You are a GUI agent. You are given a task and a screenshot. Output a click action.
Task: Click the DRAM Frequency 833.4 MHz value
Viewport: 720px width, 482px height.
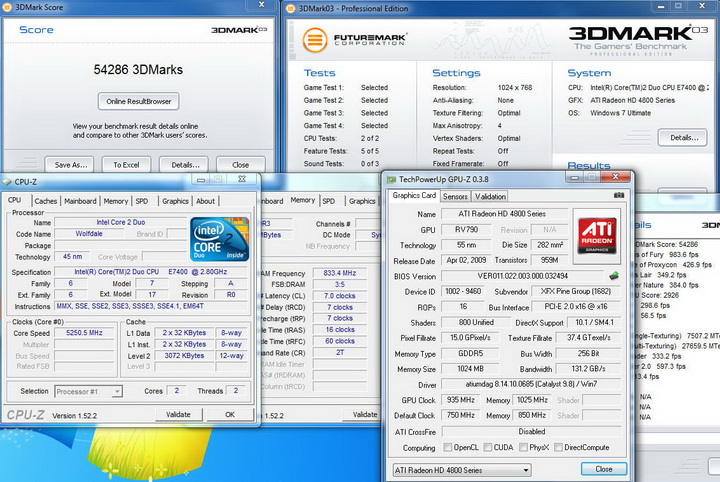(x=340, y=273)
